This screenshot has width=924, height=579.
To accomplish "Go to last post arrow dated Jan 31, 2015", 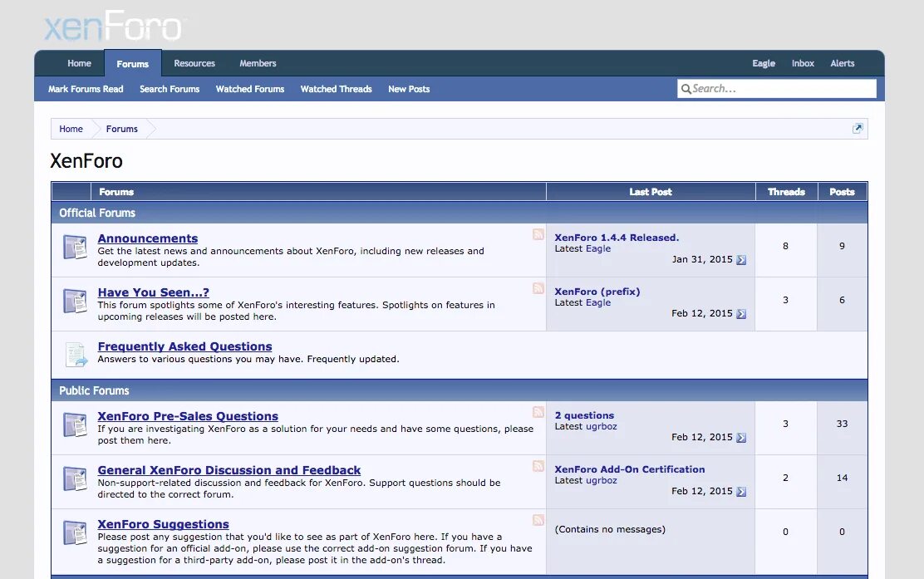I will 741,260.
